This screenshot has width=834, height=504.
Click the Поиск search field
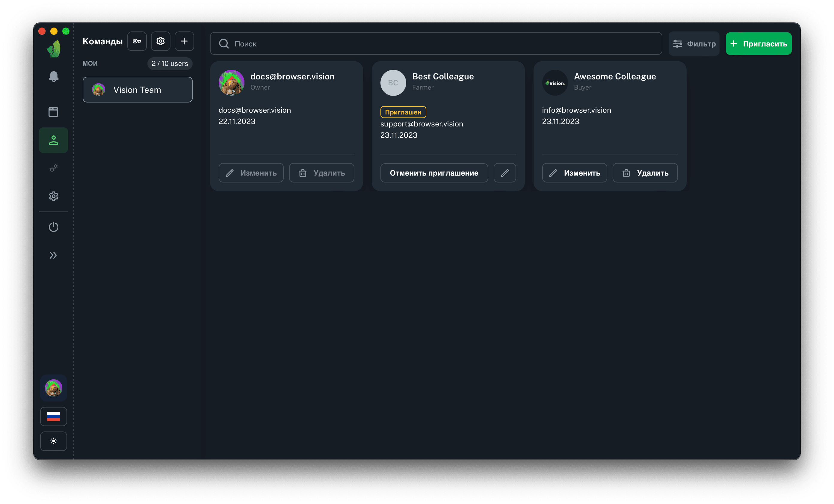point(436,44)
